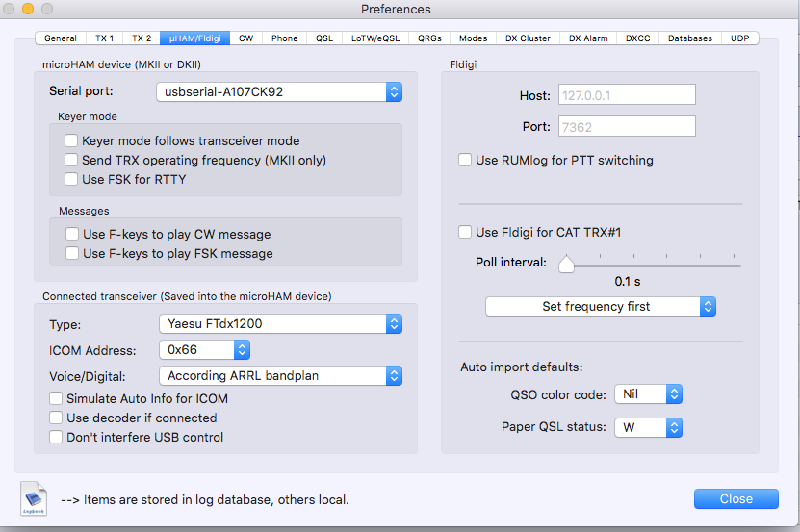Viewport: 800px width, 532px height.
Task: Open the ICOM Address dropdown
Action: point(205,350)
